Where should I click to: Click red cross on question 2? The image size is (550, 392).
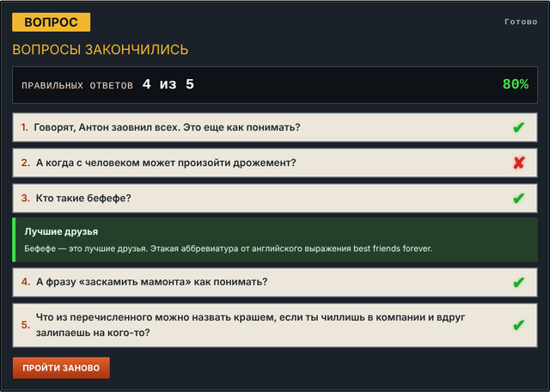(x=519, y=162)
